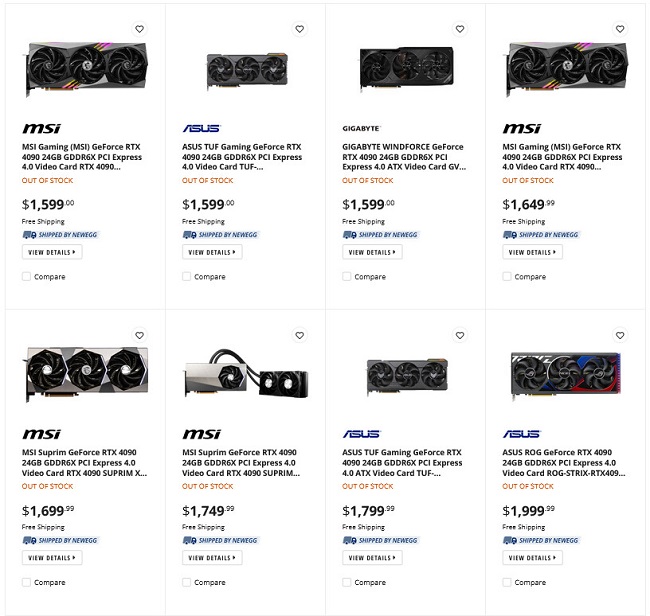Show View Details for ASUS TUF $1,799.99 card
The width and height of the screenshot is (650, 616).
pyautogui.click(x=372, y=558)
